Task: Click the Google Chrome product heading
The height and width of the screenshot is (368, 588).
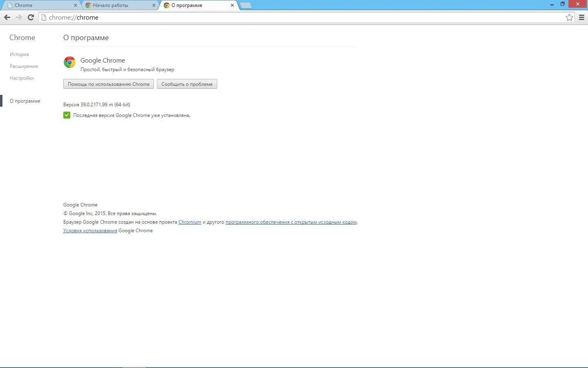Action: pos(102,61)
